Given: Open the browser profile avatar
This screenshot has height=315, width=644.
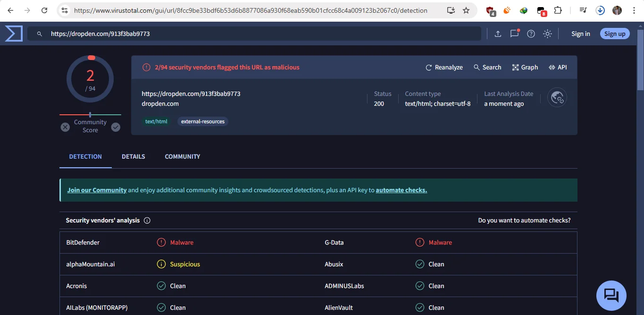Looking at the screenshot, I should pyautogui.click(x=617, y=10).
